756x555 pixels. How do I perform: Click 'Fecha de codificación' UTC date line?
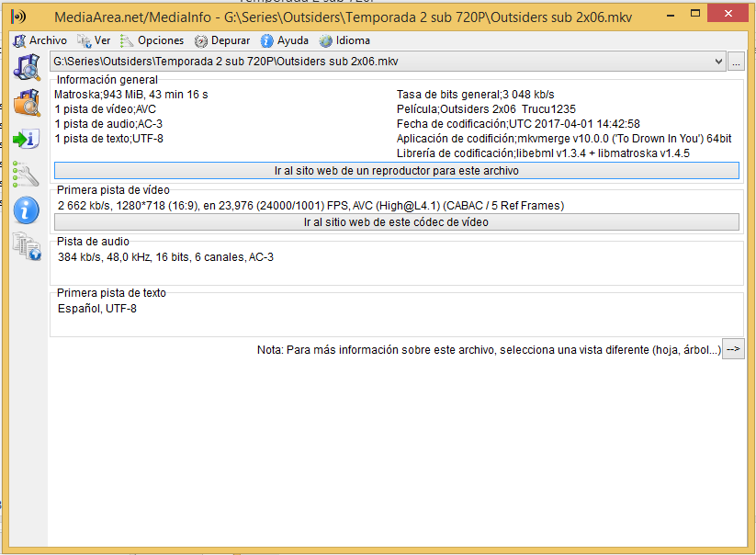[x=518, y=124]
